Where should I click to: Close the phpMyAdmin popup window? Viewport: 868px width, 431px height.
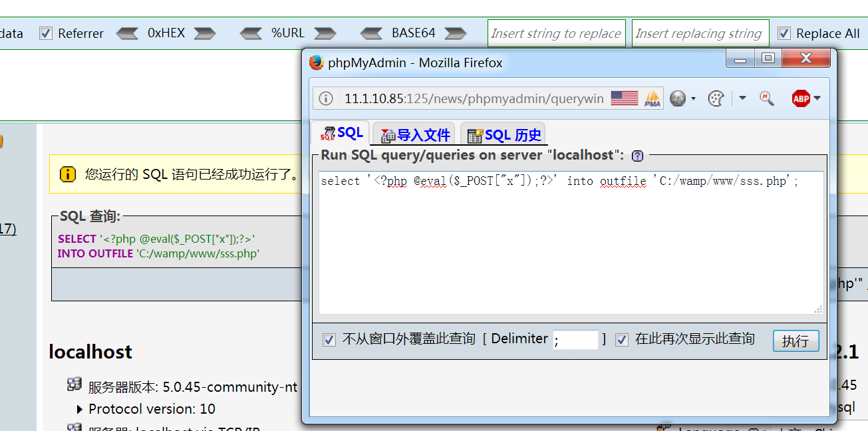[x=806, y=59]
